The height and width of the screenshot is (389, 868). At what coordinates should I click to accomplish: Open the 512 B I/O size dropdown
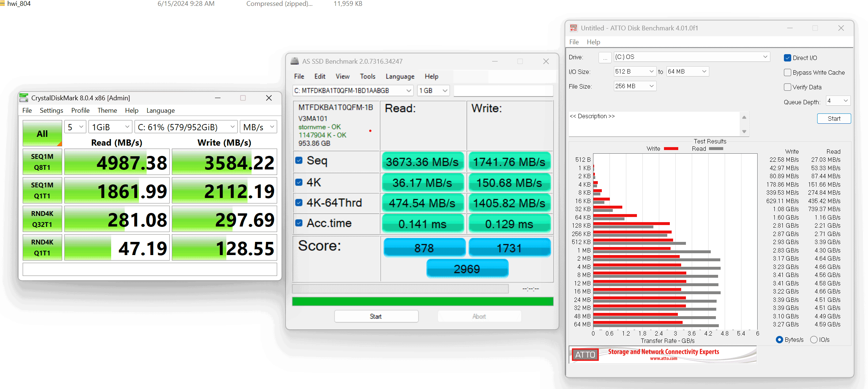pos(634,71)
